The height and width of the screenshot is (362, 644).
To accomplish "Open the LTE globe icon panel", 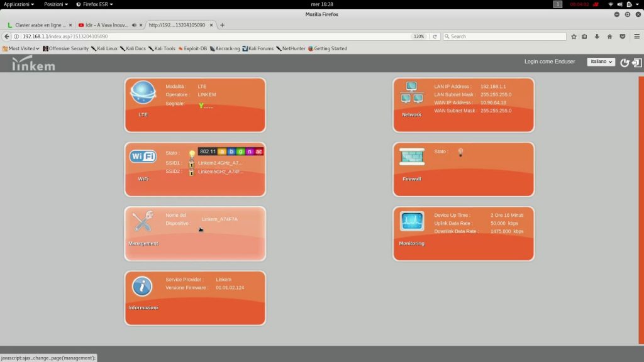I will tap(143, 94).
